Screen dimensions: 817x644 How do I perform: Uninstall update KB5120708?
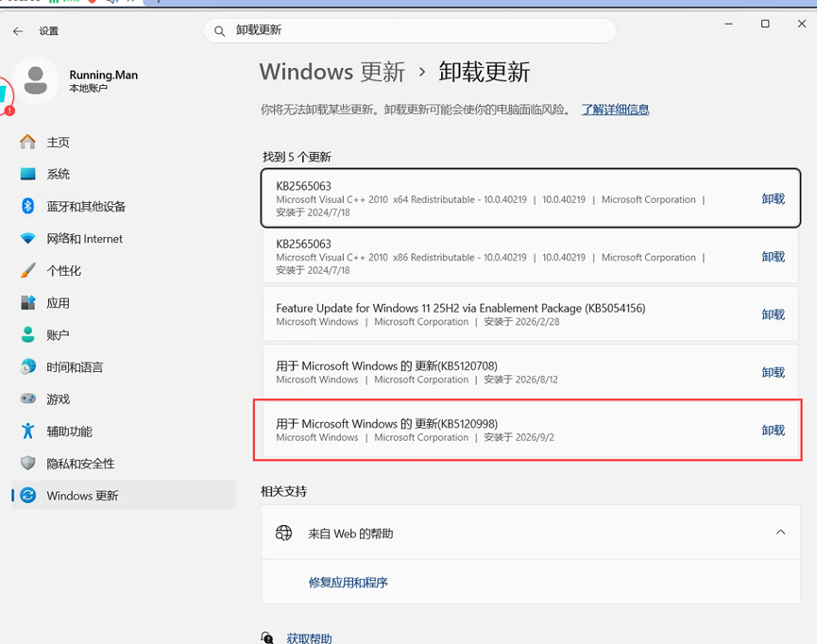(x=774, y=372)
